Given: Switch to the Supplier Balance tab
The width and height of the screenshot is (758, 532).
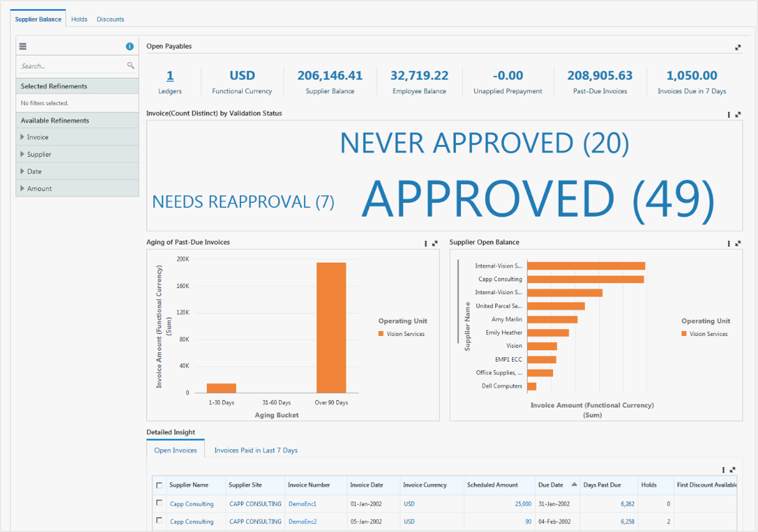Looking at the screenshot, I should tap(38, 19).
